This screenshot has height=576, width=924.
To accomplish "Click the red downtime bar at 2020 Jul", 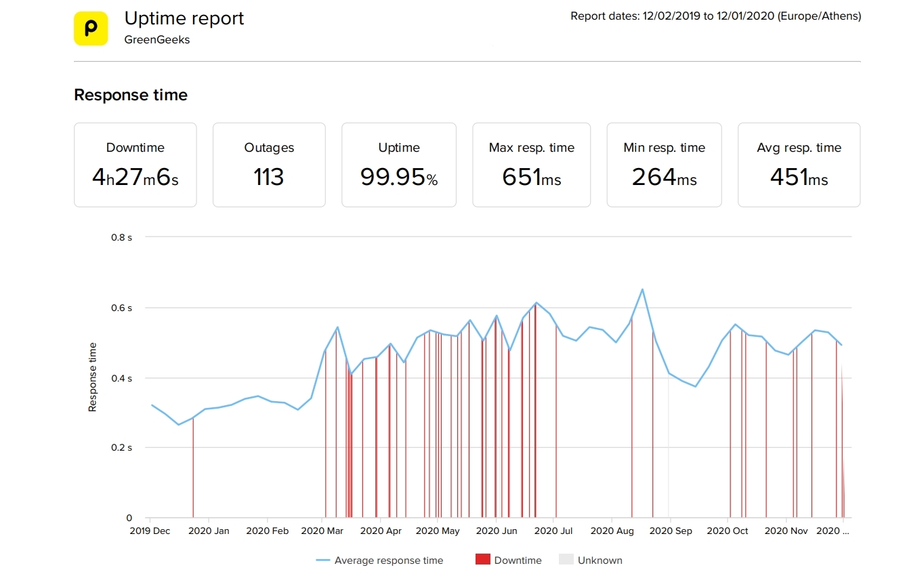I will (556, 421).
